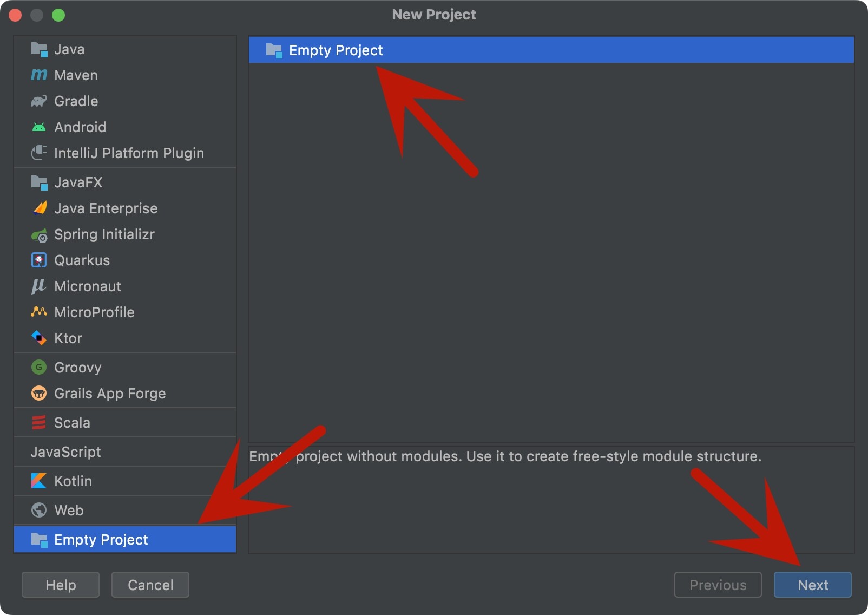Viewport: 868px width, 615px height.
Task: Select MicroProfile generator
Action: [x=94, y=312]
